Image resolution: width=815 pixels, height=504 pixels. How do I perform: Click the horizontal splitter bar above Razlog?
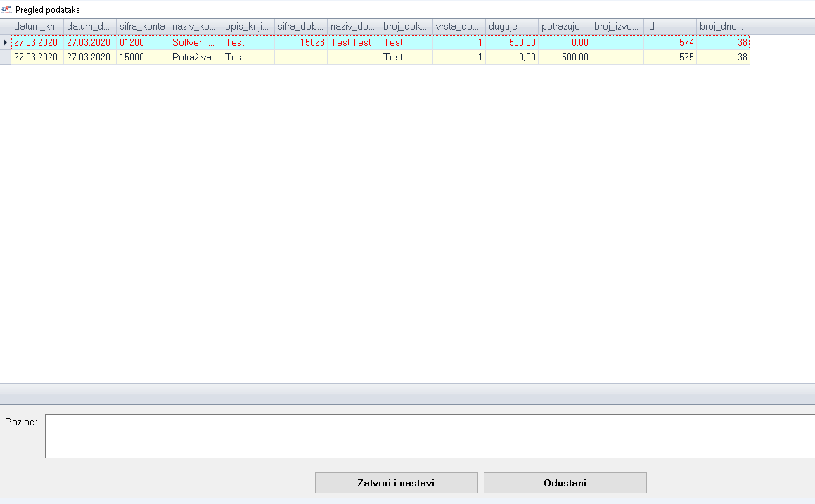[x=407, y=394]
